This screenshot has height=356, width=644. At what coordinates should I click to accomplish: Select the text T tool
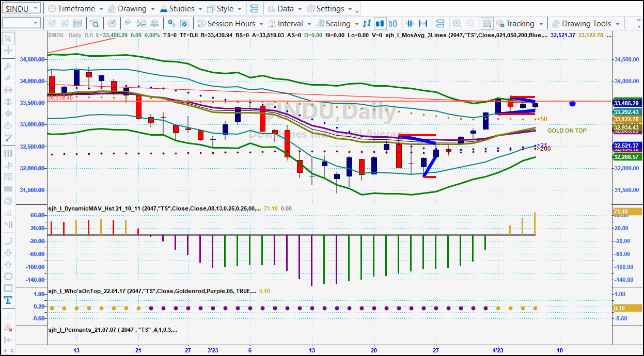pyautogui.click(x=8, y=300)
